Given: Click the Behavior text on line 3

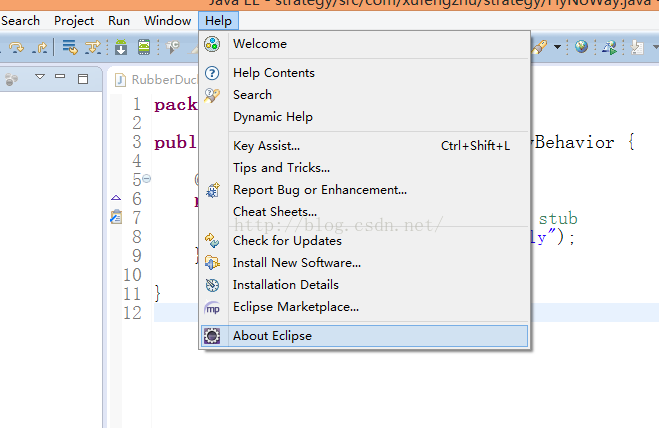Looking at the screenshot, I should point(575,143).
